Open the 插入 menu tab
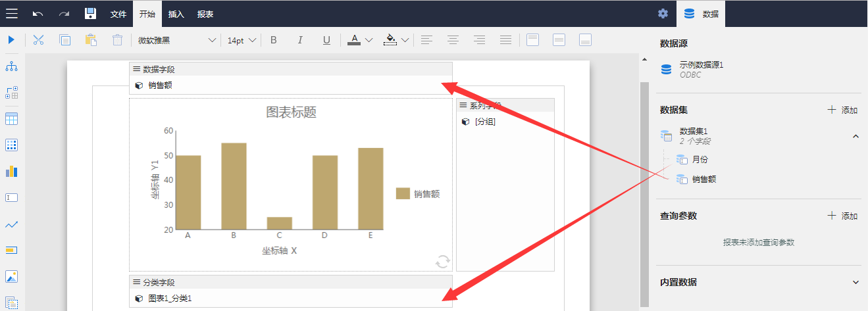 [x=176, y=14]
